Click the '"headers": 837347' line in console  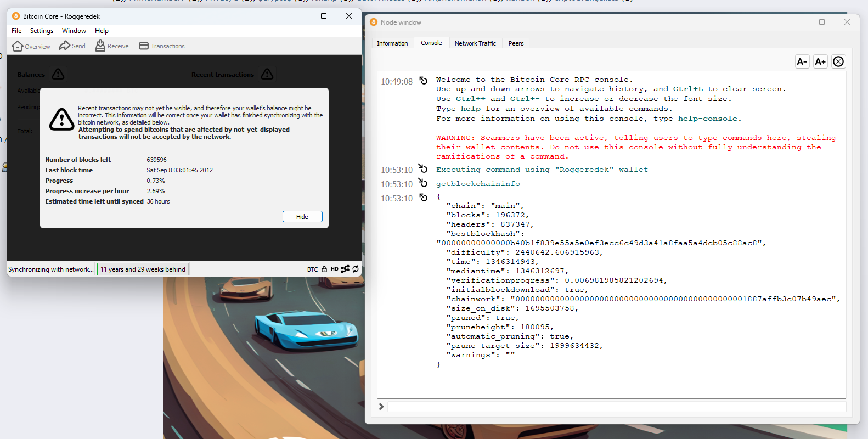tap(490, 224)
